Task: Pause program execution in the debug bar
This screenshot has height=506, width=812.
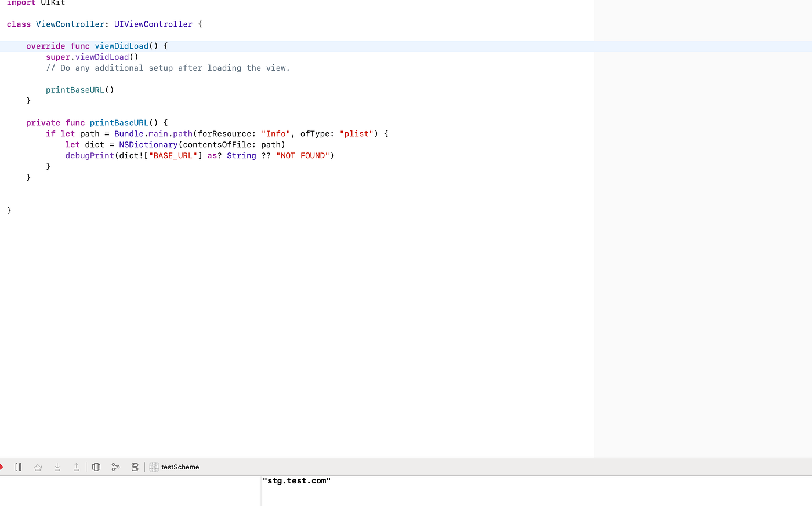Action: (18, 467)
